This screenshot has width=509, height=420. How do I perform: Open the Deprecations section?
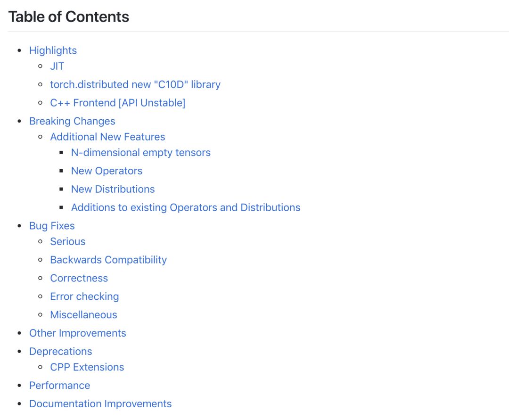pyautogui.click(x=61, y=352)
